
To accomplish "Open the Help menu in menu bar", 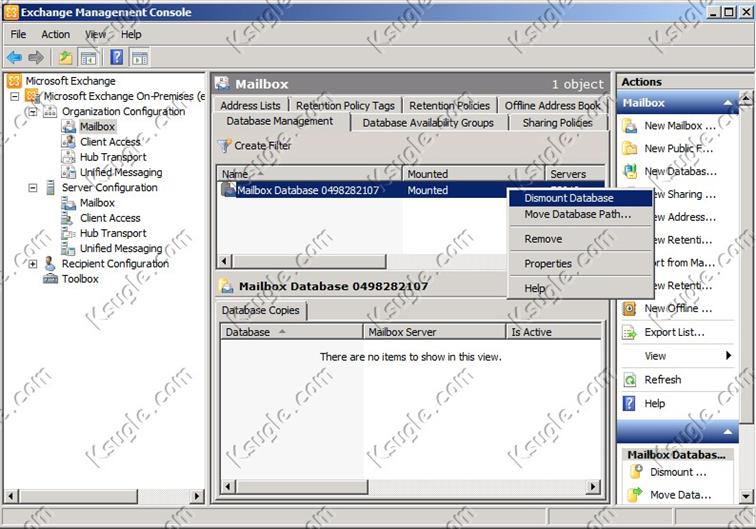I will point(131,34).
